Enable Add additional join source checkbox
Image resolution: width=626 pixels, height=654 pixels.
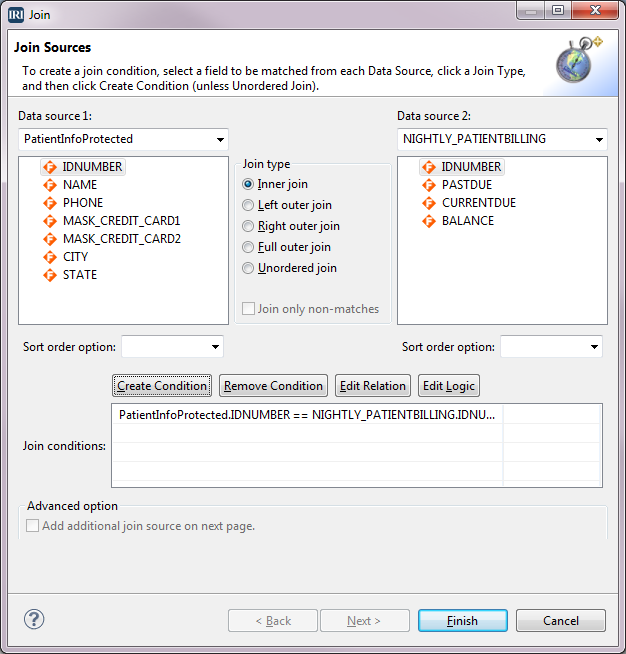pos(33,526)
